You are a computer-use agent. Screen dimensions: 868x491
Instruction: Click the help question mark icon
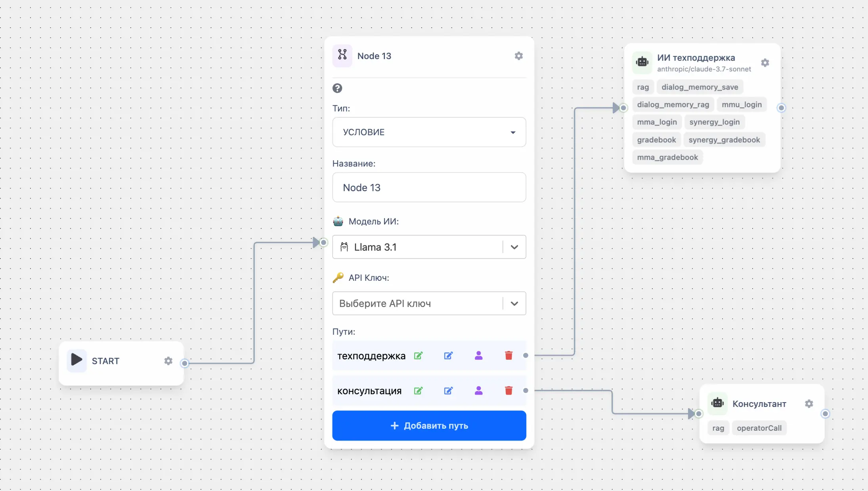coord(337,88)
